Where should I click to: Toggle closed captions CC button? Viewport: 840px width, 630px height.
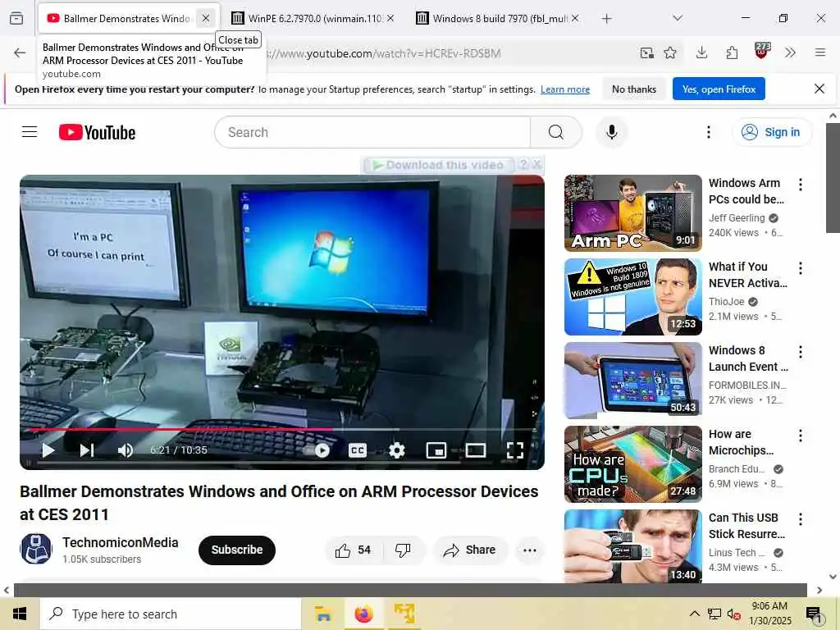[x=358, y=450]
